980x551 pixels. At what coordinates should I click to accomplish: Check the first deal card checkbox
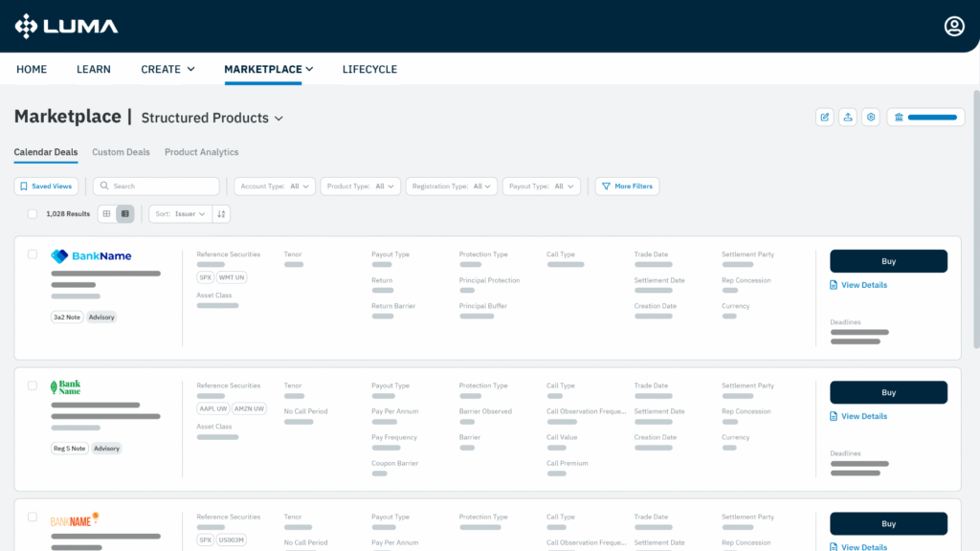point(33,254)
